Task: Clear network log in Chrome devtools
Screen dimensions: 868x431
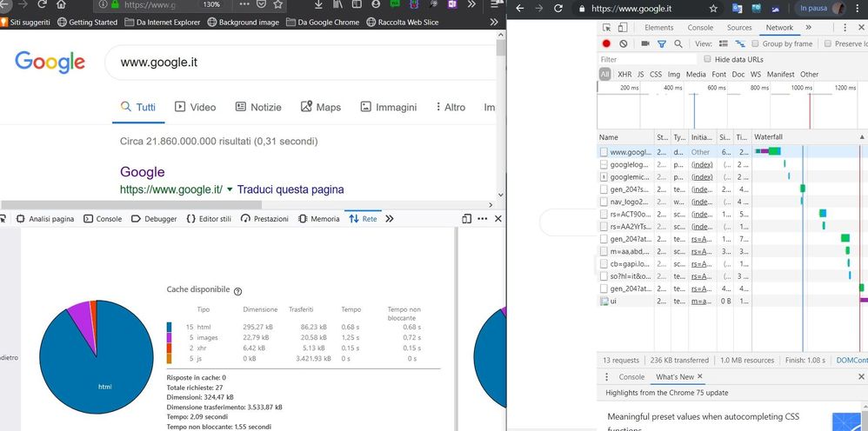Action: pyautogui.click(x=624, y=43)
